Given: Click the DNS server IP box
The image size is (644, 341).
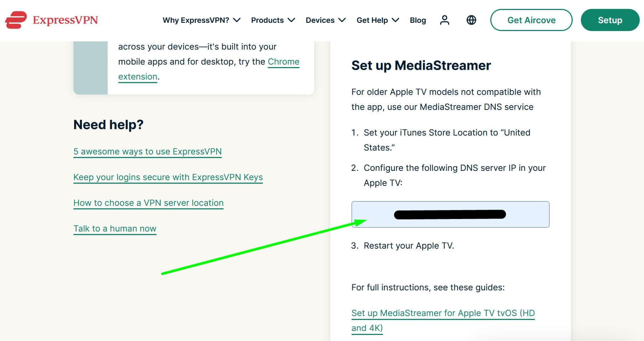Looking at the screenshot, I should (450, 214).
